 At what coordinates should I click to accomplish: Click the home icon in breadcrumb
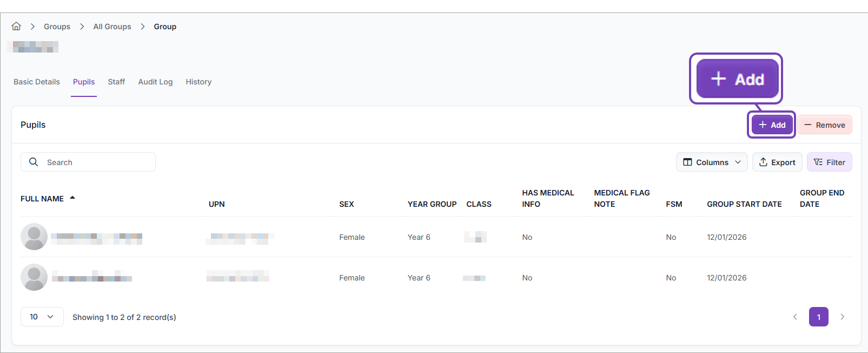pos(16,26)
